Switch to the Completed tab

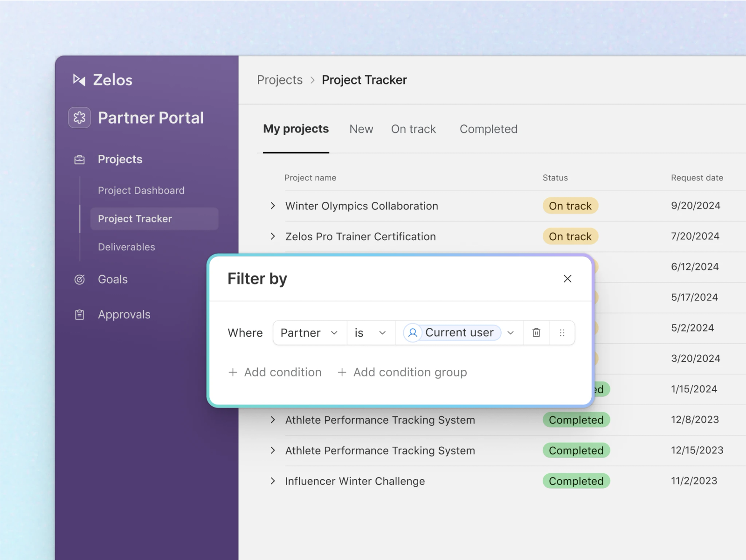click(489, 129)
